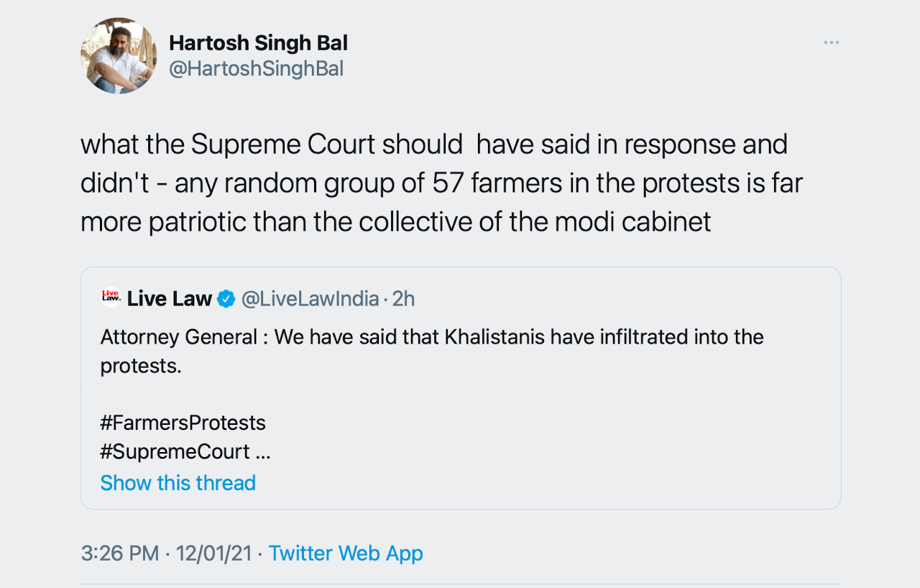The image size is (920, 588).
Task: Open the #SupremeCourt hashtag
Action: [175, 452]
